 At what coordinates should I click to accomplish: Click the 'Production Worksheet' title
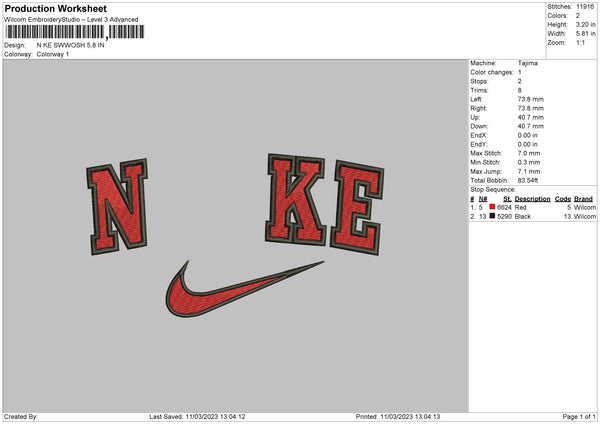click(x=55, y=8)
